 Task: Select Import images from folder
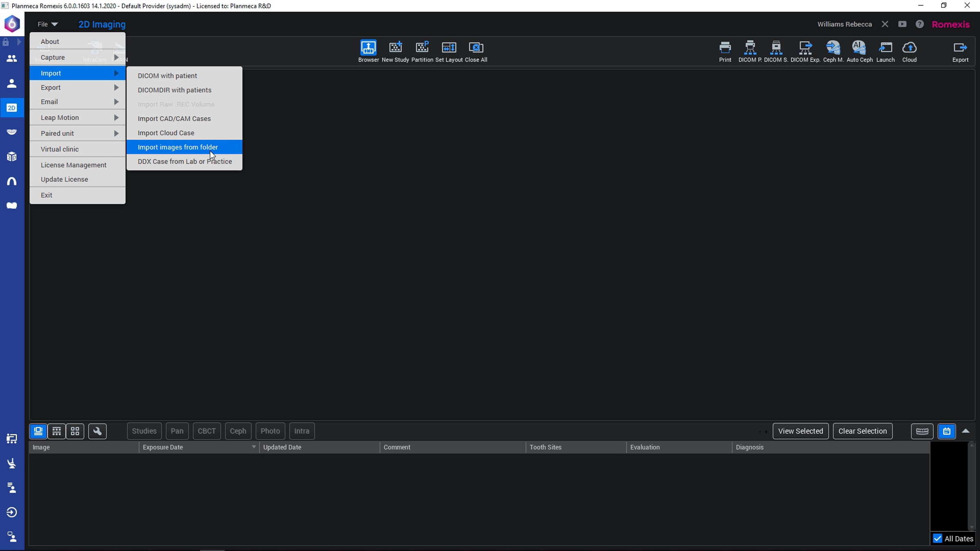178,147
